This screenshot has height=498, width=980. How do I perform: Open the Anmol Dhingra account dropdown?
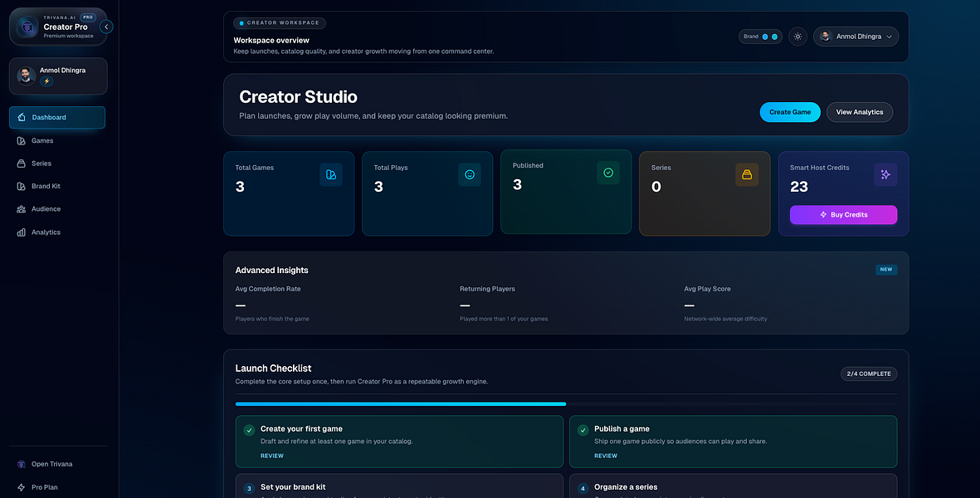(856, 37)
